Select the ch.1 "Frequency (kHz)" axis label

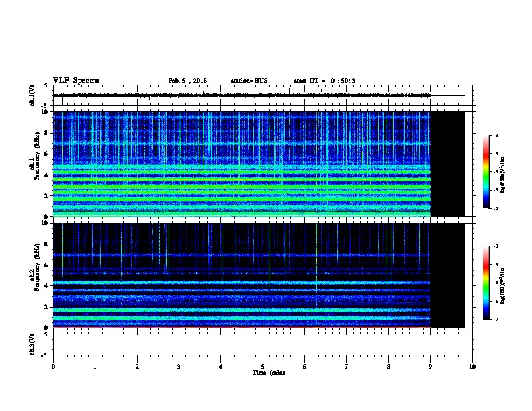[x=37, y=156]
